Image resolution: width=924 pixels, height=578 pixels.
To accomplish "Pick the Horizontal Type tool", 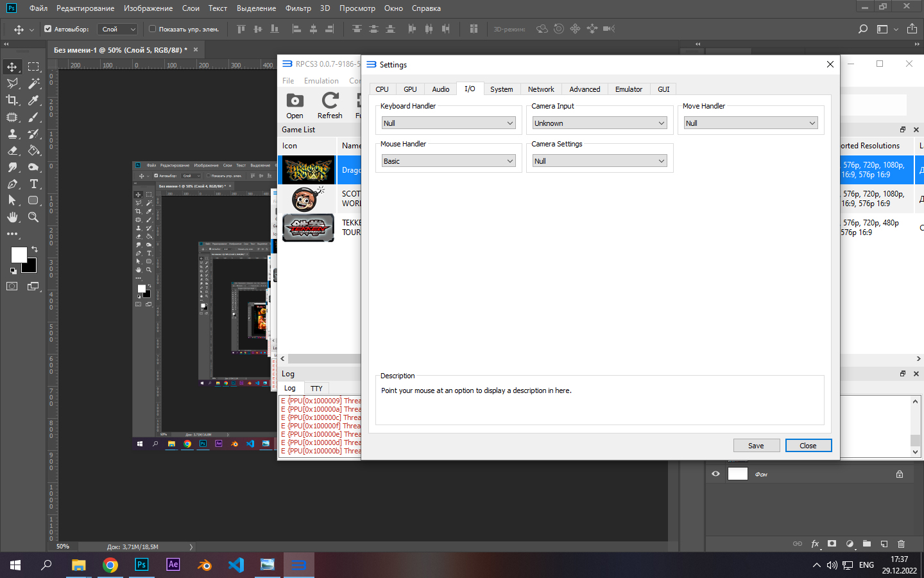I will coord(34,184).
